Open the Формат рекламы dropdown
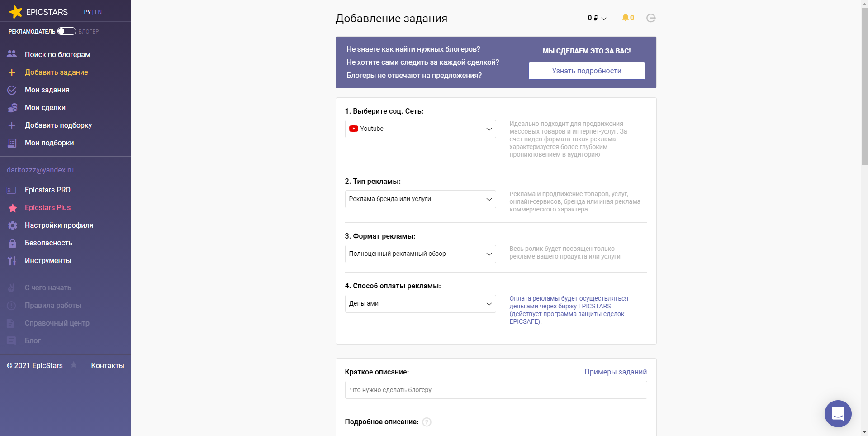 tap(420, 254)
